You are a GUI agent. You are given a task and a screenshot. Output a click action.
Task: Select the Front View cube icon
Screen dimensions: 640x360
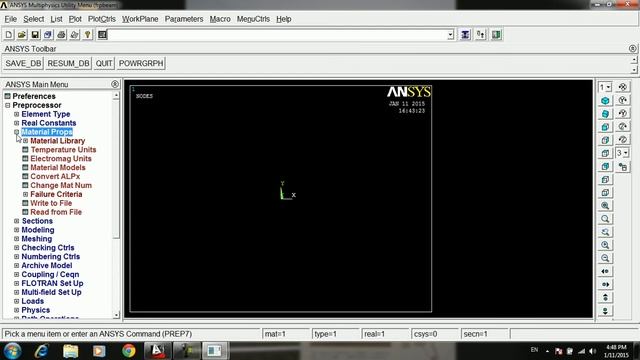605,127
